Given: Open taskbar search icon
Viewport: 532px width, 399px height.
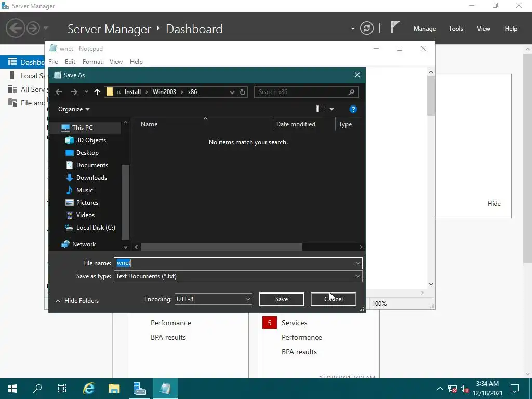Looking at the screenshot, I should pyautogui.click(x=37, y=389).
